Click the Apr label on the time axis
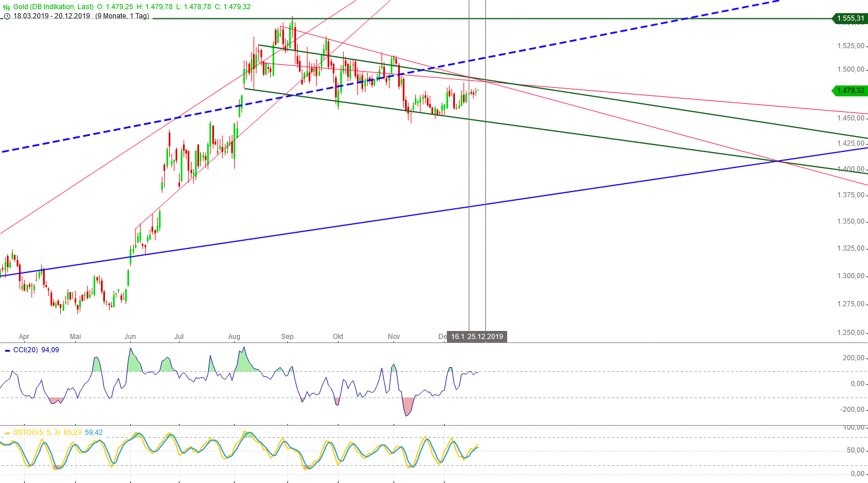This screenshot has width=868, height=483. coord(24,337)
